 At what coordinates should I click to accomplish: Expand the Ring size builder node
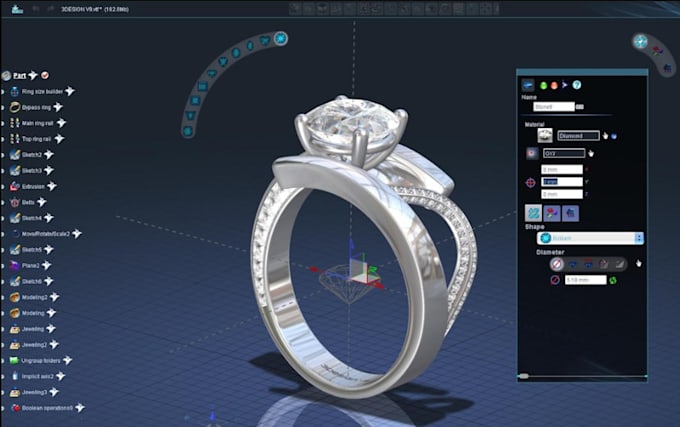3,92
